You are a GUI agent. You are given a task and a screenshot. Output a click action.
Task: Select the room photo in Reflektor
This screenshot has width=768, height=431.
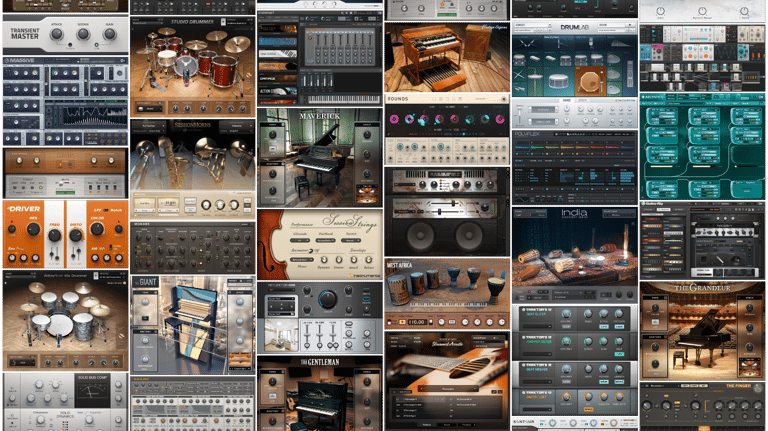[x=281, y=335]
